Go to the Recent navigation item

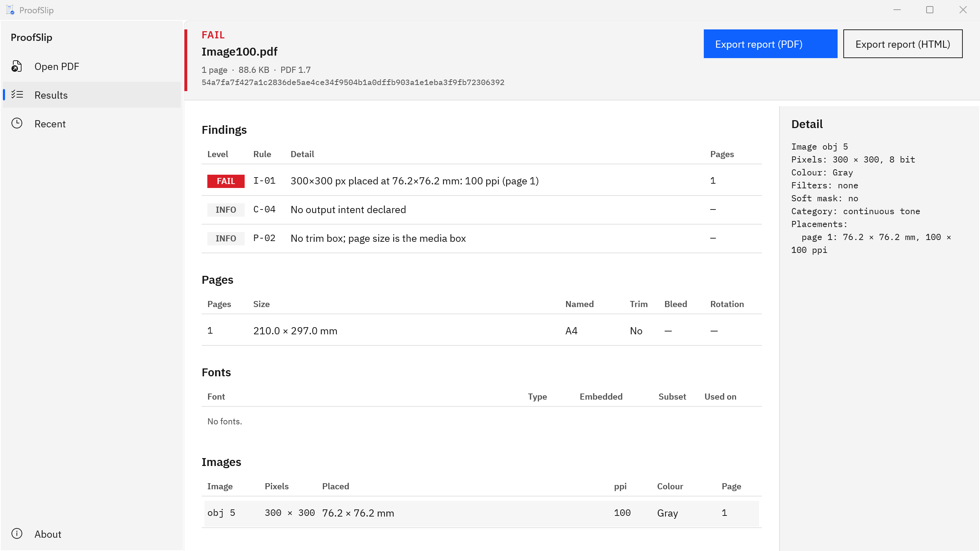(x=92, y=124)
